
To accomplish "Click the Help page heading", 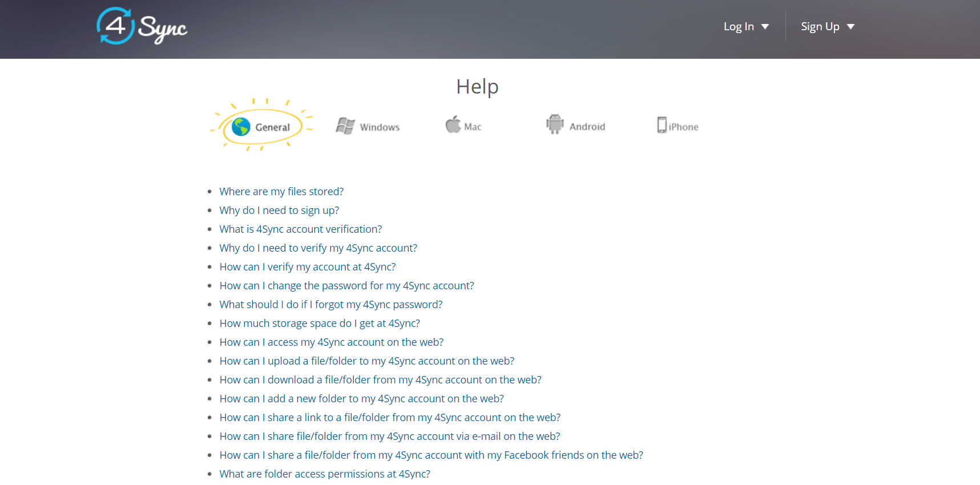I will [x=478, y=87].
